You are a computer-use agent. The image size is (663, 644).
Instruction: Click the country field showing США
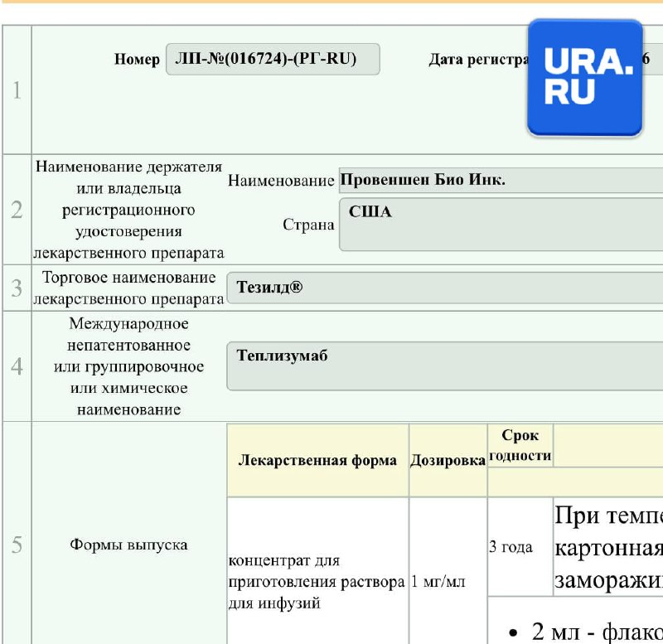501,225
